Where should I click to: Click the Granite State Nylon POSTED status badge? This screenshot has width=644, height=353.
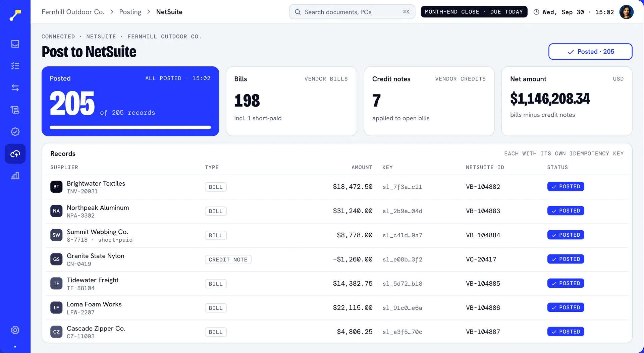click(x=566, y=259)
